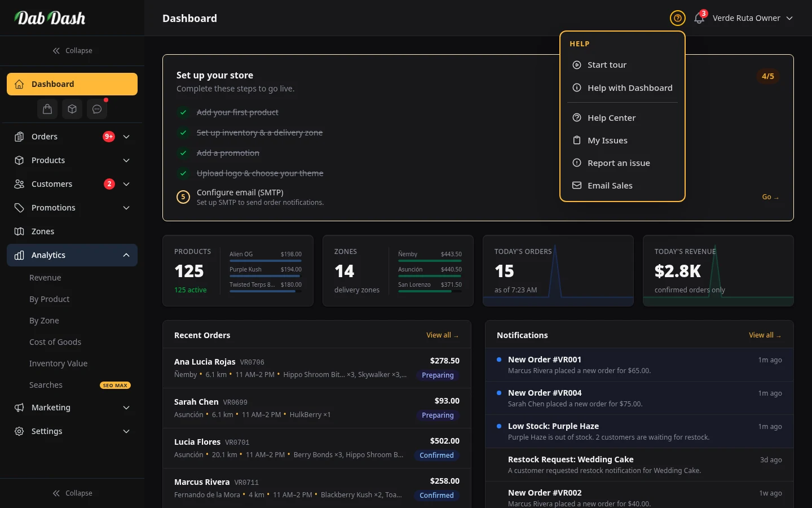Expand the Orders menu chevron
812x508 pixels.
(x=126, y=137)
